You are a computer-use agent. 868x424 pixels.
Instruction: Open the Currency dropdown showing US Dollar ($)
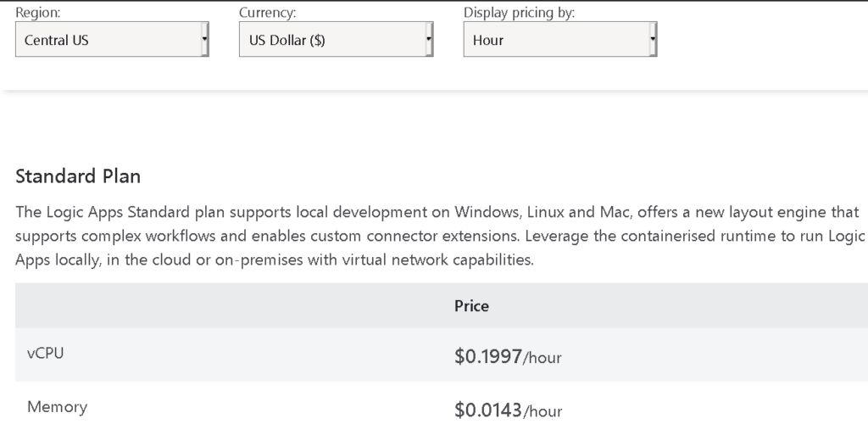pos(336,39)
